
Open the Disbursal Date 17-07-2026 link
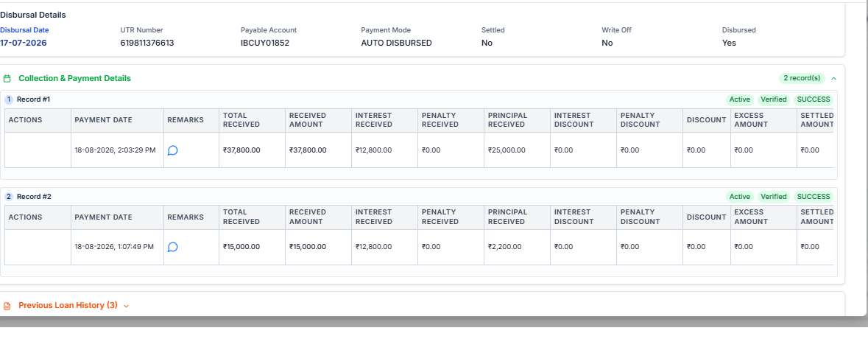24,43
